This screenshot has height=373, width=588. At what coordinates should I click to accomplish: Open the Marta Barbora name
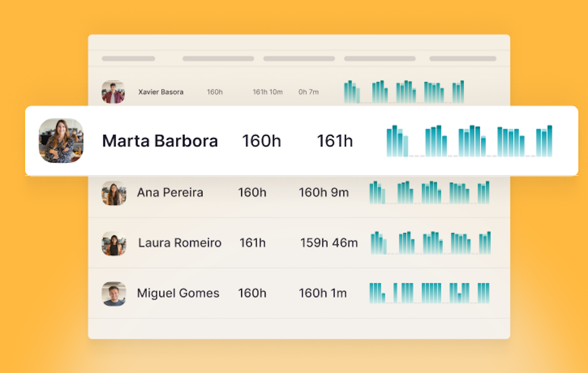click(160, 141)
